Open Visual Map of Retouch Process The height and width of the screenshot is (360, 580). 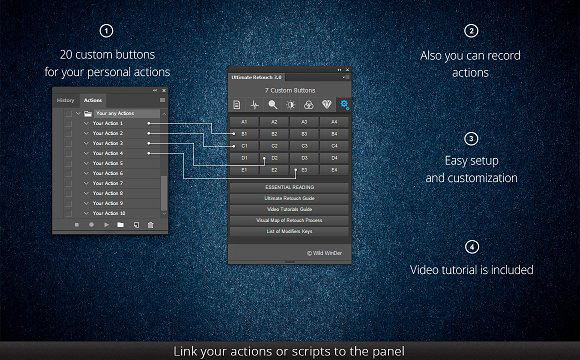pyautogui.click(x=289, y=221)
